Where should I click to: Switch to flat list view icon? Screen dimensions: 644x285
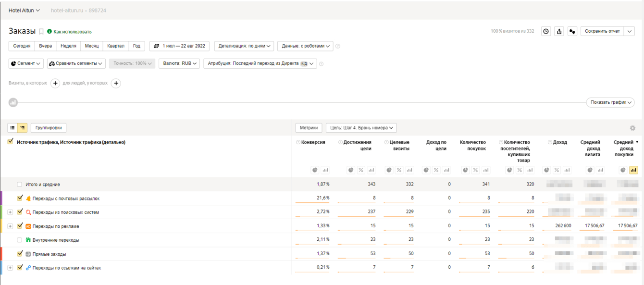point(12,128)
